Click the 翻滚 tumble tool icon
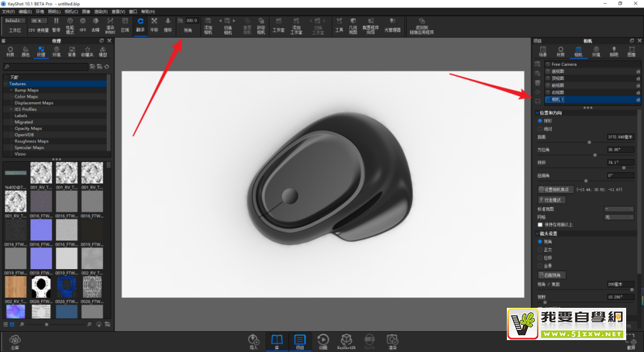Screen dimensions: 644x352 click(x=140, y=24)
